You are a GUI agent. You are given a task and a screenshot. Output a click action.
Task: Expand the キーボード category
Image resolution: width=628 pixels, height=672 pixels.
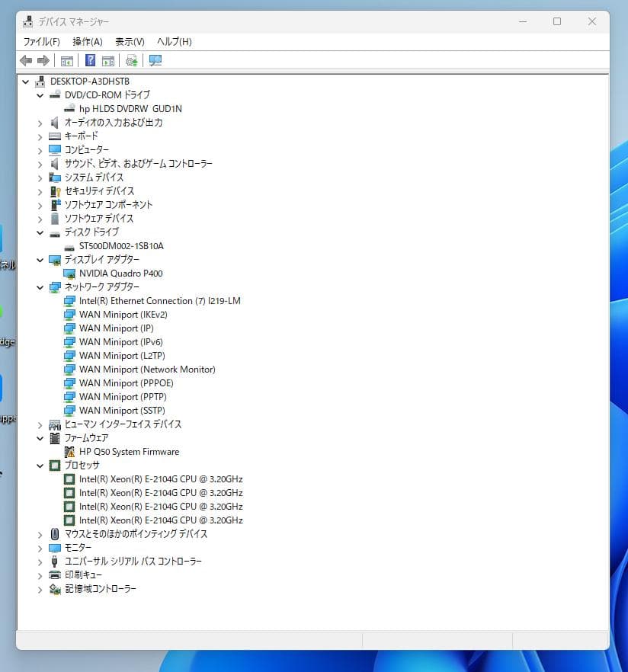click(40, 136)
